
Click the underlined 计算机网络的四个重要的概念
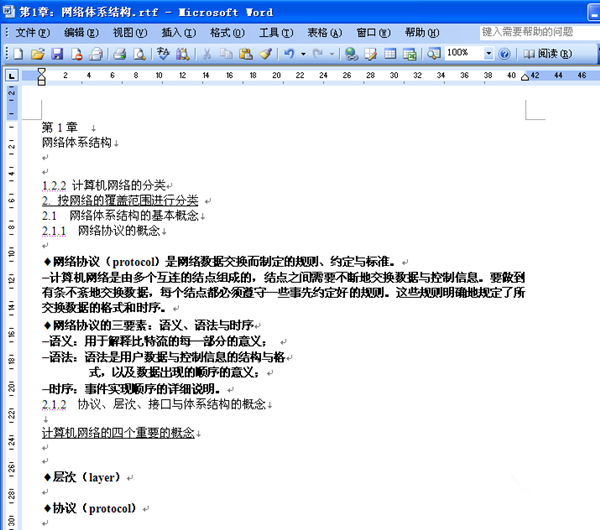[x=118, y=433]
